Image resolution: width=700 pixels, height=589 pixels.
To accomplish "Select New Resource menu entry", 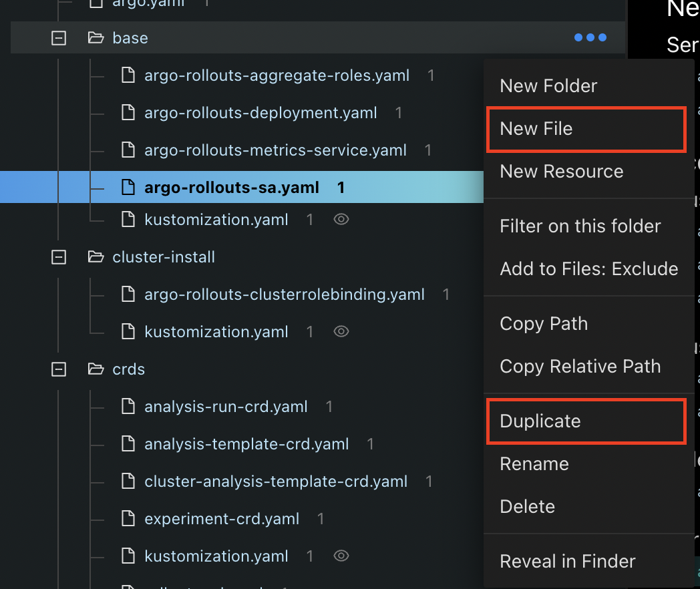I will point(588,172).
